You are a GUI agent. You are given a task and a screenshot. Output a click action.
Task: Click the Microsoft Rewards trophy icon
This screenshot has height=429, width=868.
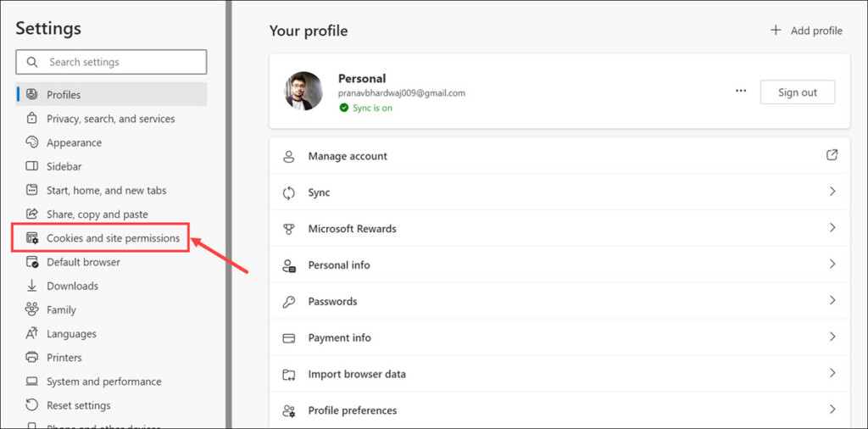(289, 229)
